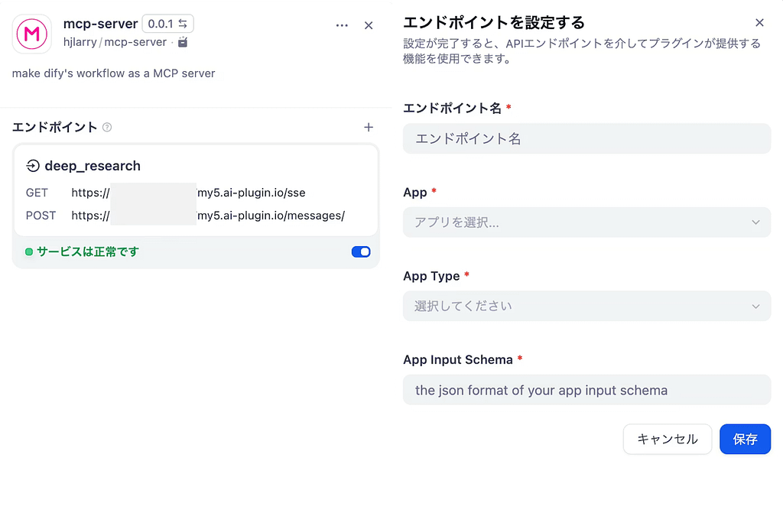The height and width of the screenshot is (532, 783).
Task: Click the deep_research endpoint arrow icon
Action: [33, 166]
